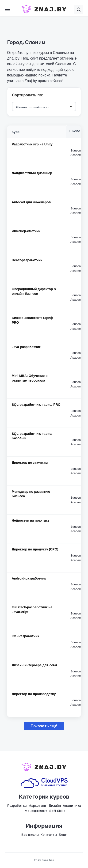The width and height of the screenshot is (88, 868).
Task: Click the ZNAJ.BY footer logo
Action: pyautogui.click(x=44, y=767)
